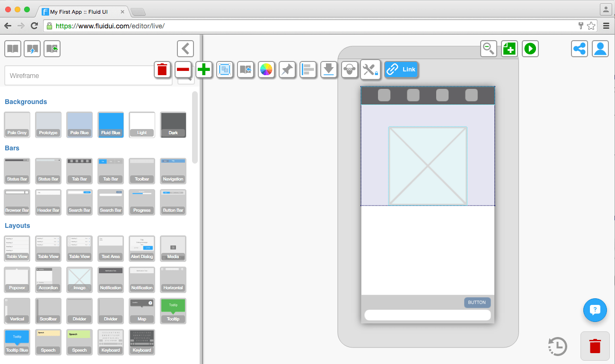Delete the selected widget with the toolbar trash
615x364 pixels.
162,69
